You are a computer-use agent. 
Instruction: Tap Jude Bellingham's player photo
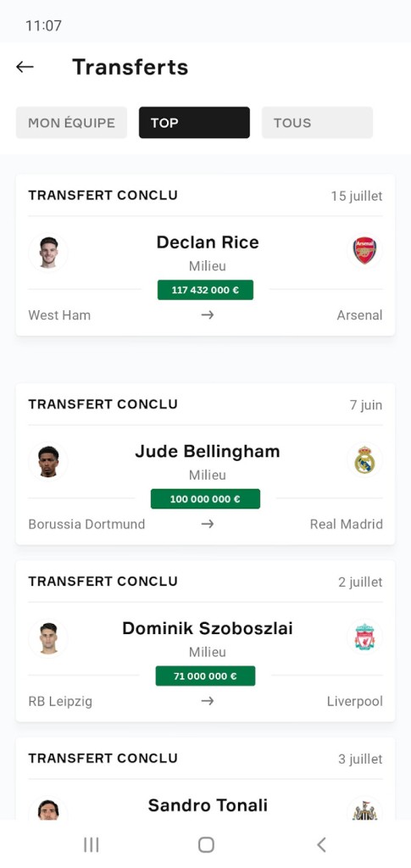tap(48, 461)
